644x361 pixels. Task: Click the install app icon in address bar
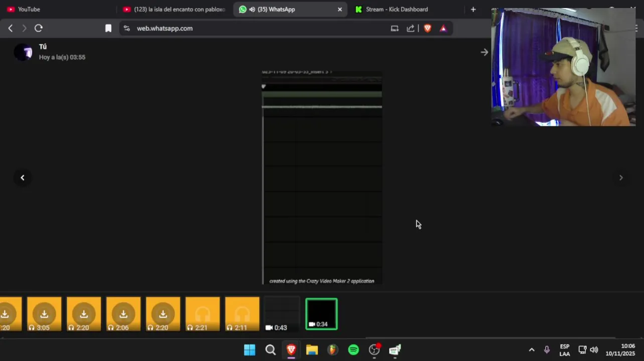pos(395,29)
